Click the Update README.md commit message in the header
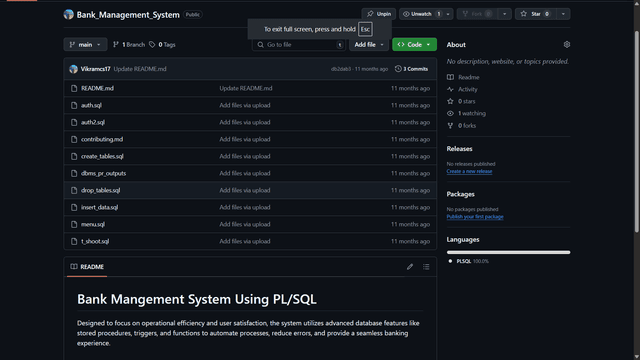The width and height of the screenshot is (640, 360). pos(140,69)
